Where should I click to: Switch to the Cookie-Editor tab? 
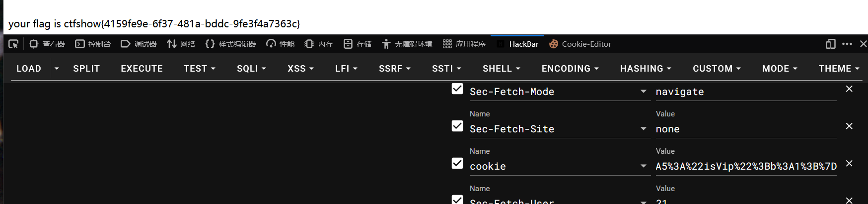580,44
